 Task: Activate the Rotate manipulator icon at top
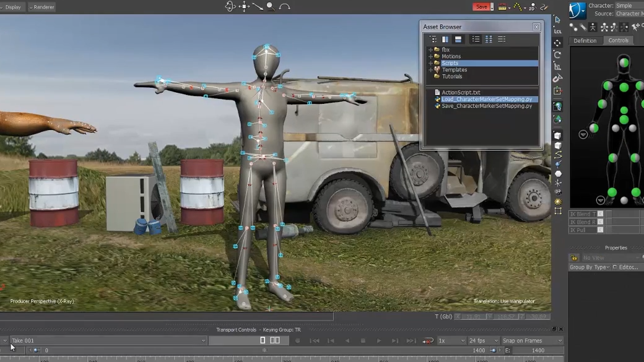(x=230, y=6)
